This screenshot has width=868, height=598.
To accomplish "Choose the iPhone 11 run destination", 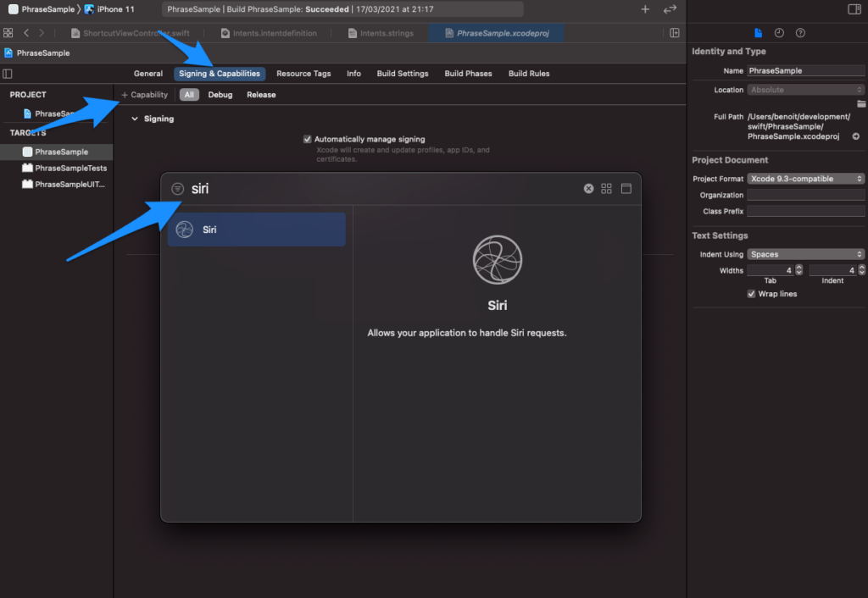I will (x=109, y=9).
